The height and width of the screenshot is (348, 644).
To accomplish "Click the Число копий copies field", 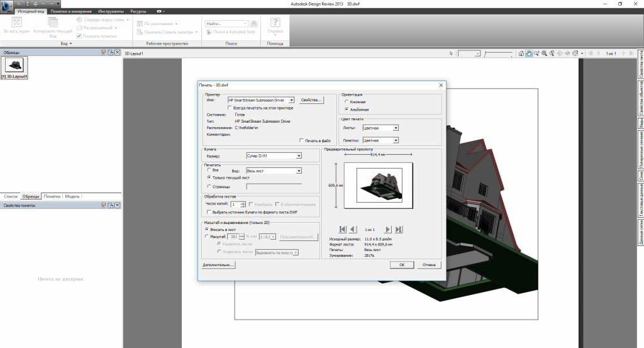I will [236, 204].
